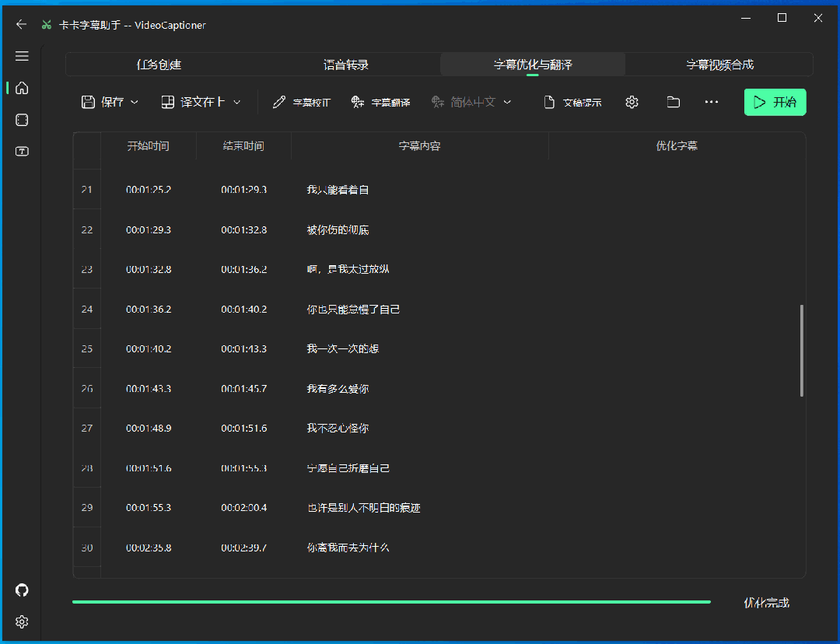Click subtitle text 宁愿自己折磨自己

tap(348, 468)
